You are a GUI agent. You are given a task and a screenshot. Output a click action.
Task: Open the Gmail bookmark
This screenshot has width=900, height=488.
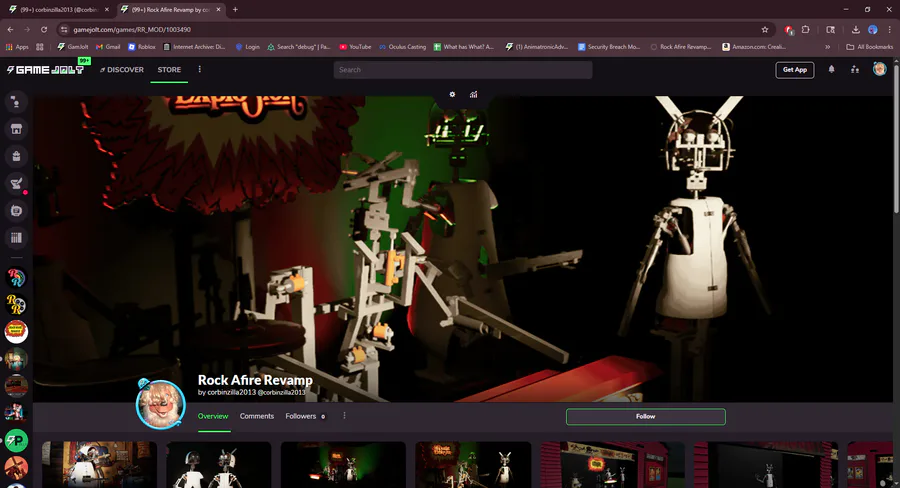click(108, 47)
